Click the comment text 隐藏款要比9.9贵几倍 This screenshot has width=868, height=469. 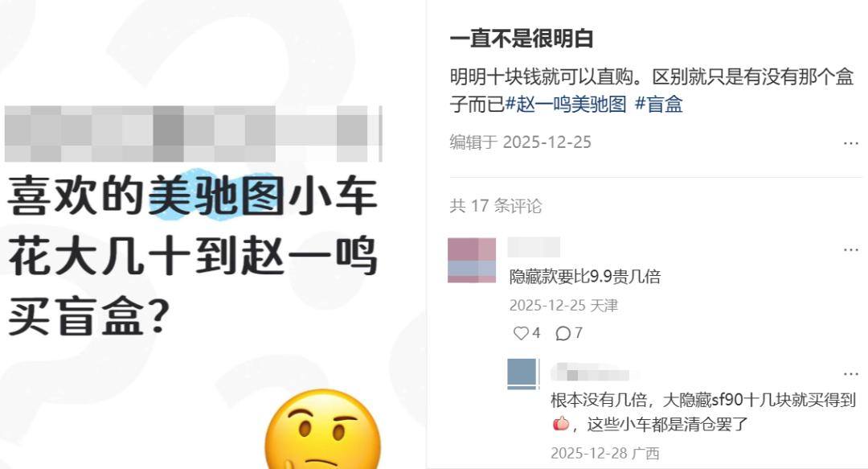(x=585, y=277)
